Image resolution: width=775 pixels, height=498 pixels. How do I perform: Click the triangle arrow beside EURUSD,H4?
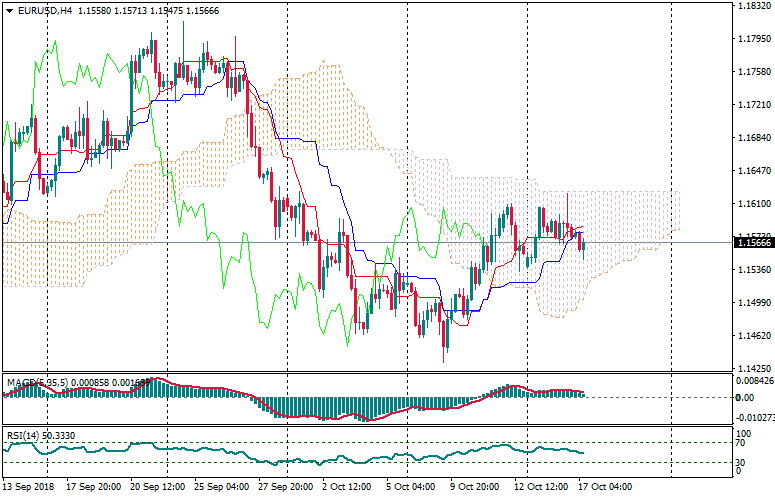9,10
